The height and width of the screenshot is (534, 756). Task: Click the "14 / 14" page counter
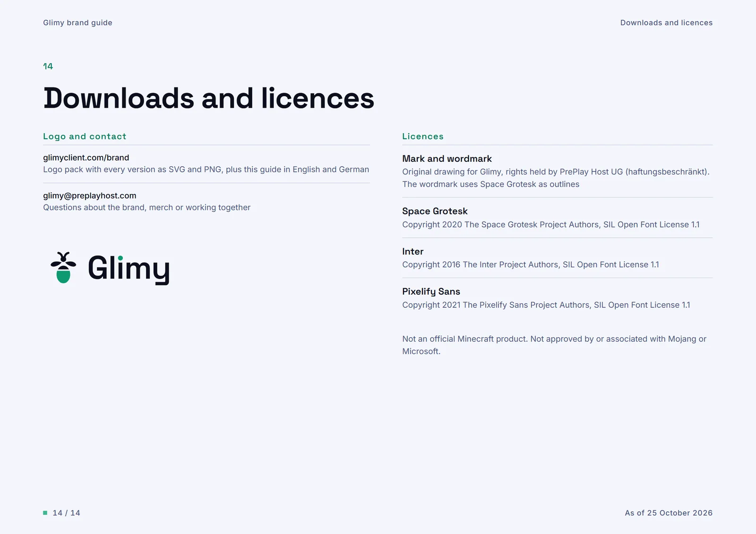pos(67,513)
